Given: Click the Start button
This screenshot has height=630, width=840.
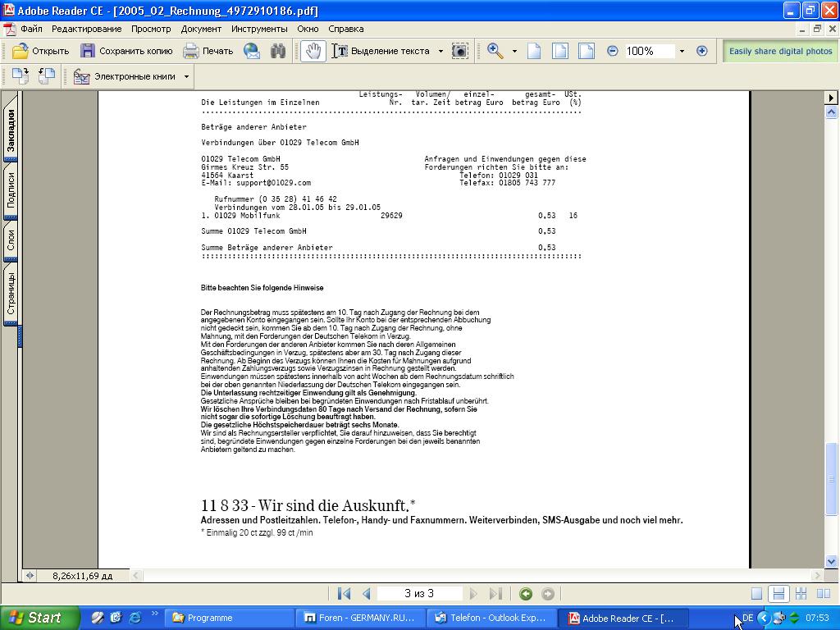Looking at the screenshot, I should 39,618.
